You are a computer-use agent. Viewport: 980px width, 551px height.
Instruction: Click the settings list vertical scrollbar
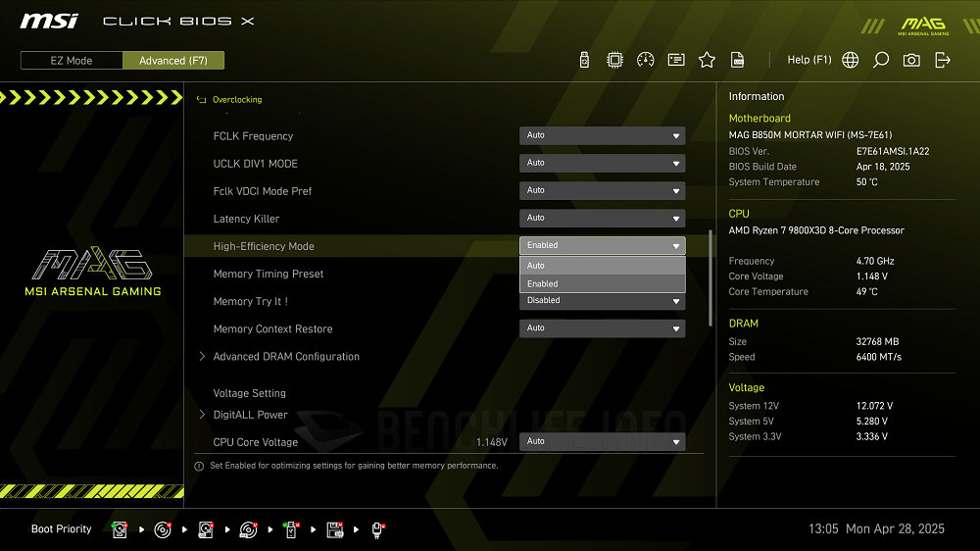[710, 278]
